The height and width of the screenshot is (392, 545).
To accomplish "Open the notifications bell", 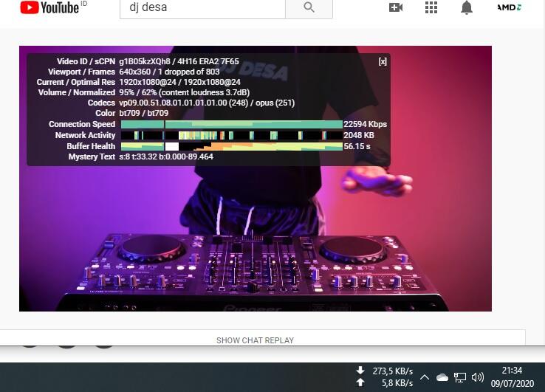I will point(467,7).
